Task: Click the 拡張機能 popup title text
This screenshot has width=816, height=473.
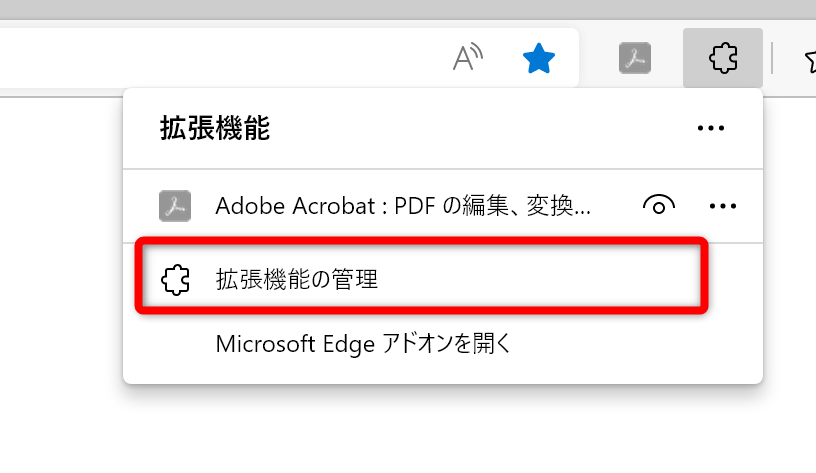Action: pyautogui.click(x=215, y=128)
